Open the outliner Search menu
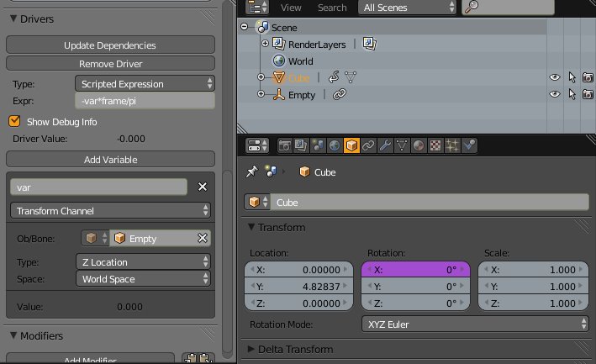This screenshot has width=596, height=364. click(332, 8)
